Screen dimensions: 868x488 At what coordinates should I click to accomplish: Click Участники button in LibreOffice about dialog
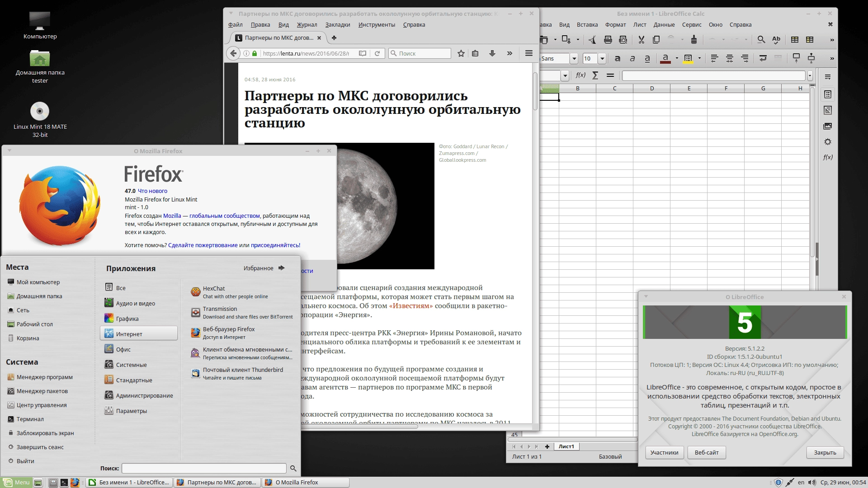click(x=664, y=452)
